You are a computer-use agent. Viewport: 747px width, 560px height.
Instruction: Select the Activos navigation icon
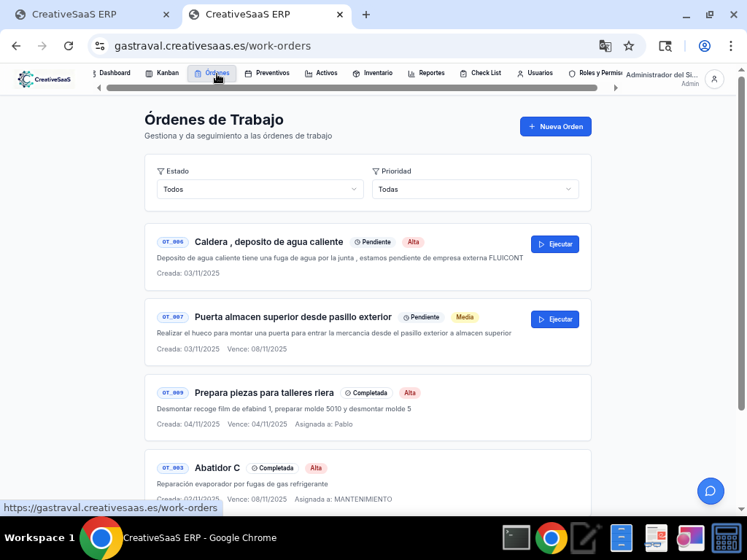pos(307,73)
